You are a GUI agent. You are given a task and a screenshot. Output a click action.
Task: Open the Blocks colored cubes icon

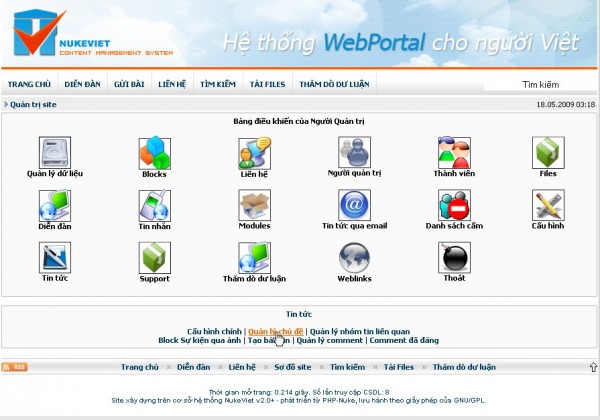click(155, 153)
